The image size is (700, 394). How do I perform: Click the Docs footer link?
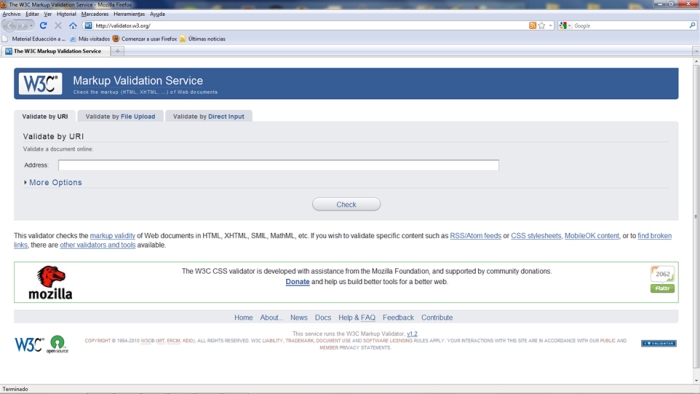tap(323, 317)
